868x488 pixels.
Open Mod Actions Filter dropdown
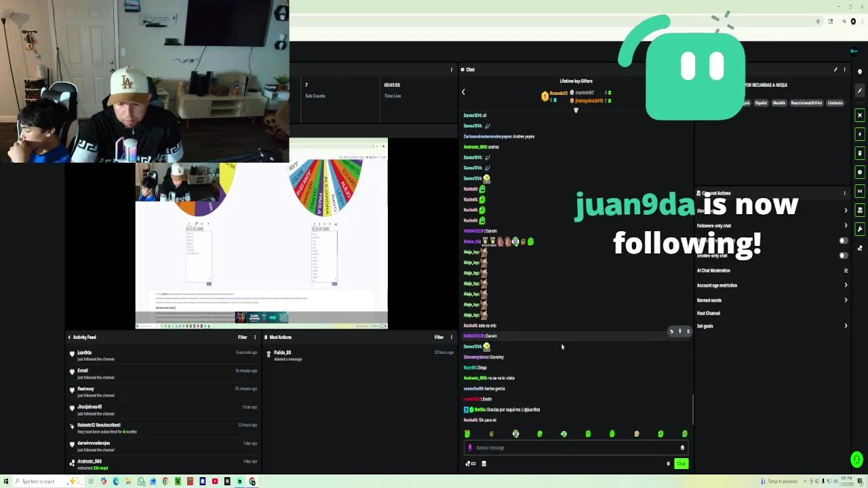click(439, 337)
